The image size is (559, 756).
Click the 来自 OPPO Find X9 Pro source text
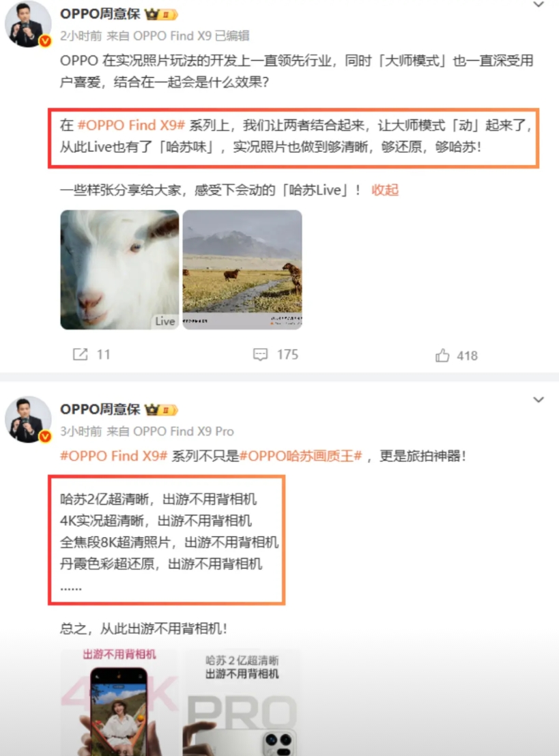coord(170,431)
